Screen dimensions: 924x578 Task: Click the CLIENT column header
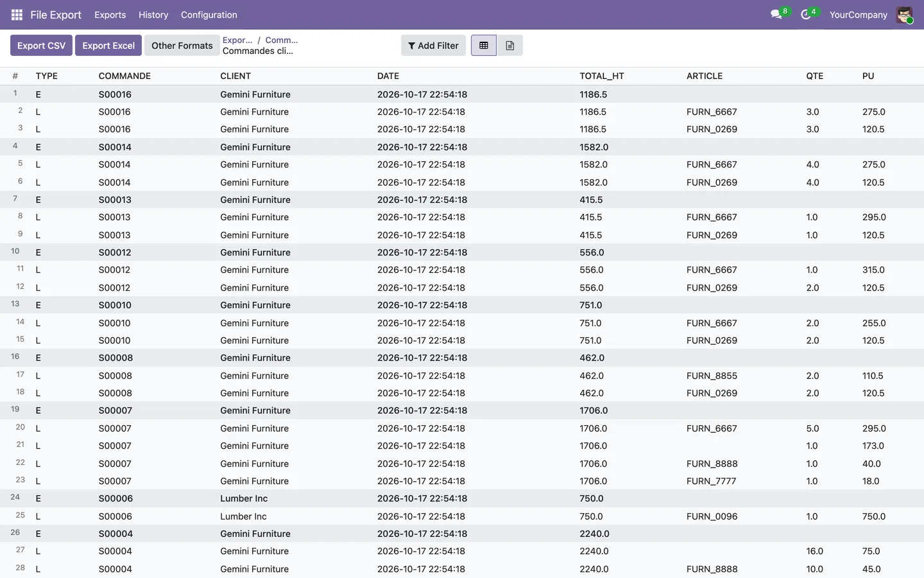pyautogui.click(x=235, y=76)
